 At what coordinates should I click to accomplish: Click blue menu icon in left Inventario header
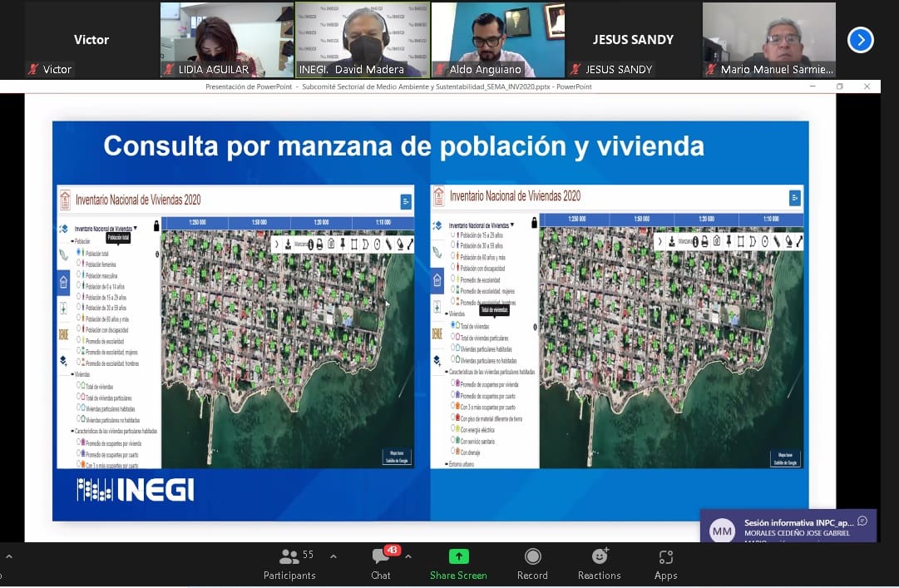tap(406, 201)
